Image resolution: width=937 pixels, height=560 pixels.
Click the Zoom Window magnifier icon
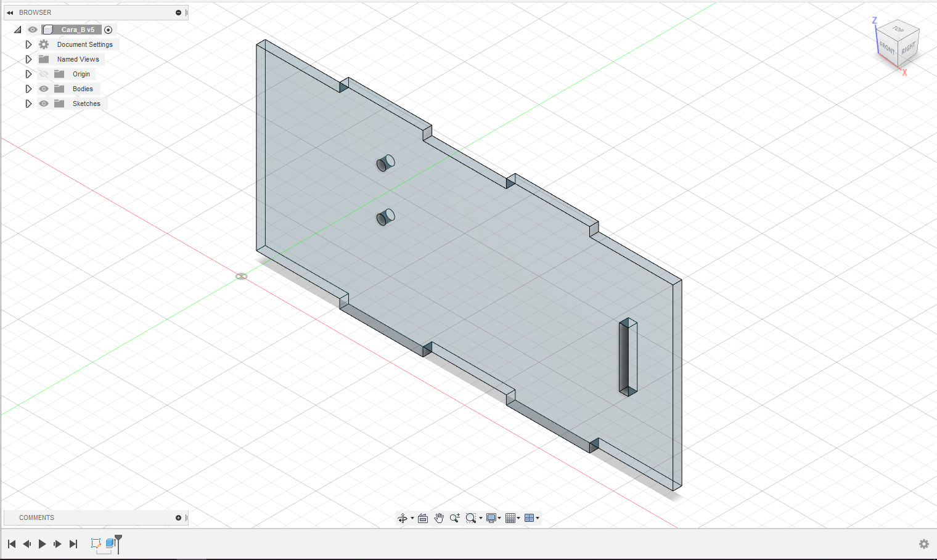(x=471, y=518)
